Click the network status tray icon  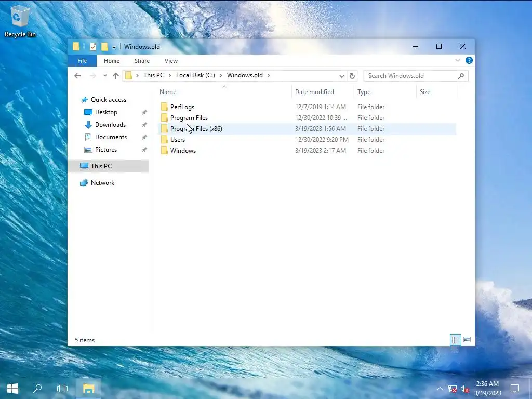coord(453,389)
